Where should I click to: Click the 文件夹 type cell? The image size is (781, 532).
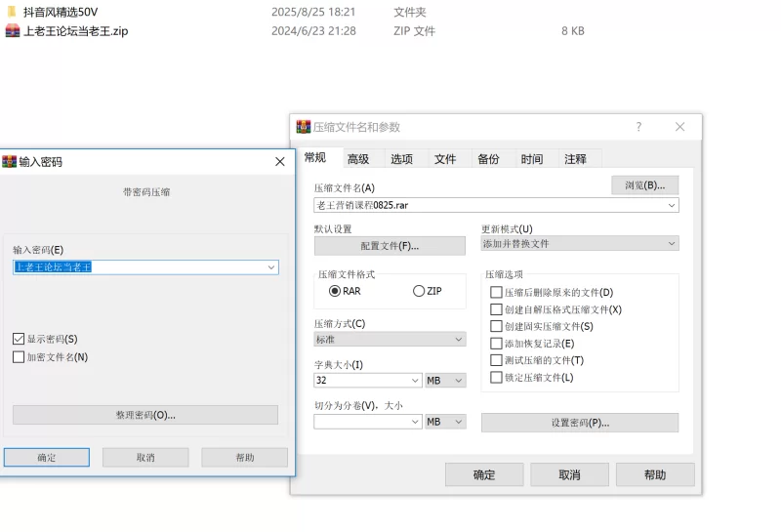[410, 12]
